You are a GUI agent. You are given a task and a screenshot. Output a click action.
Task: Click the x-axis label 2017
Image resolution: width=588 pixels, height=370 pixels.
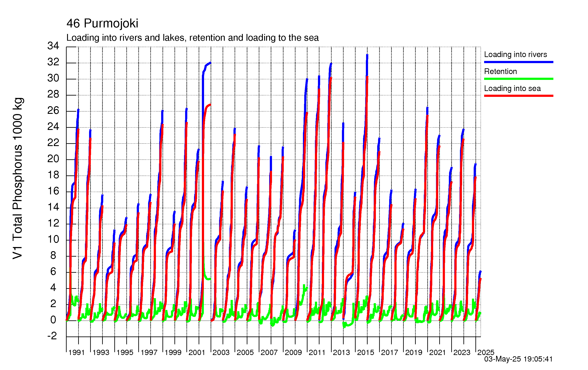(389, 352)
